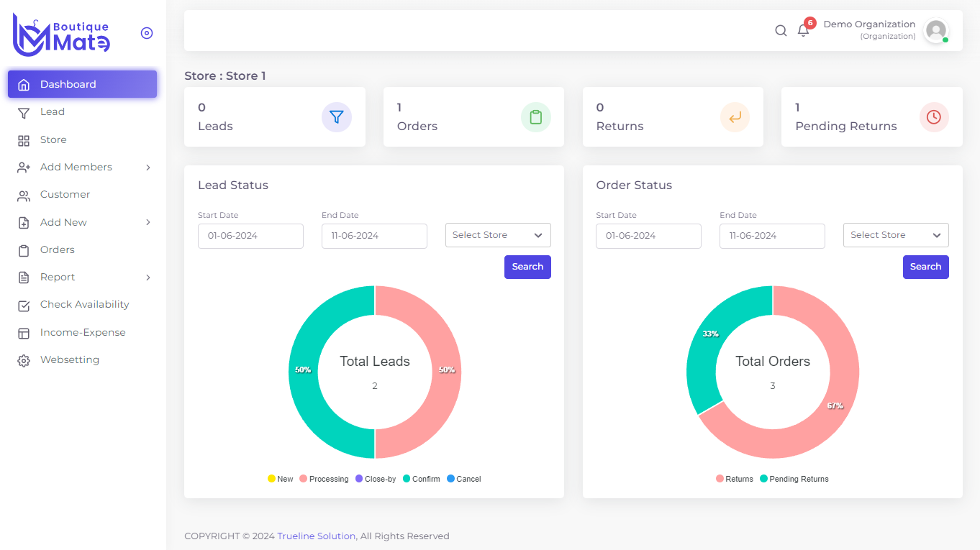Click the Lead funnel sidebar icon
The height and width of the screenshot is (550, 980).
click(x=24, y=113)
